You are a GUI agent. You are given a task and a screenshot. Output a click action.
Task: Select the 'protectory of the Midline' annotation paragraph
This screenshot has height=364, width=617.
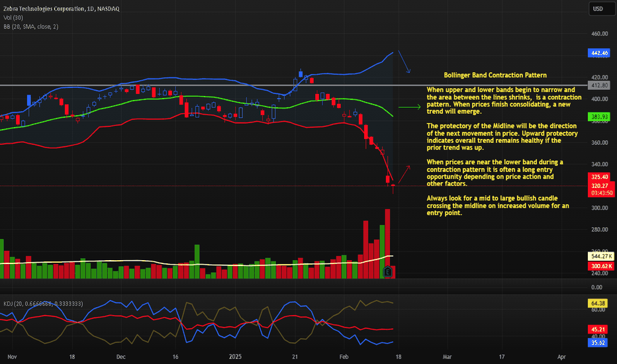[502, 136]
